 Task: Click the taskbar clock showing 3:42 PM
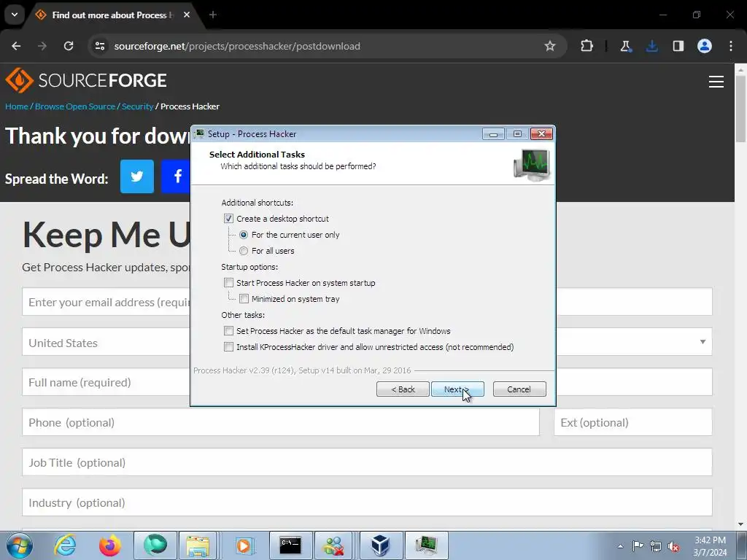click(x=710, y=546)
